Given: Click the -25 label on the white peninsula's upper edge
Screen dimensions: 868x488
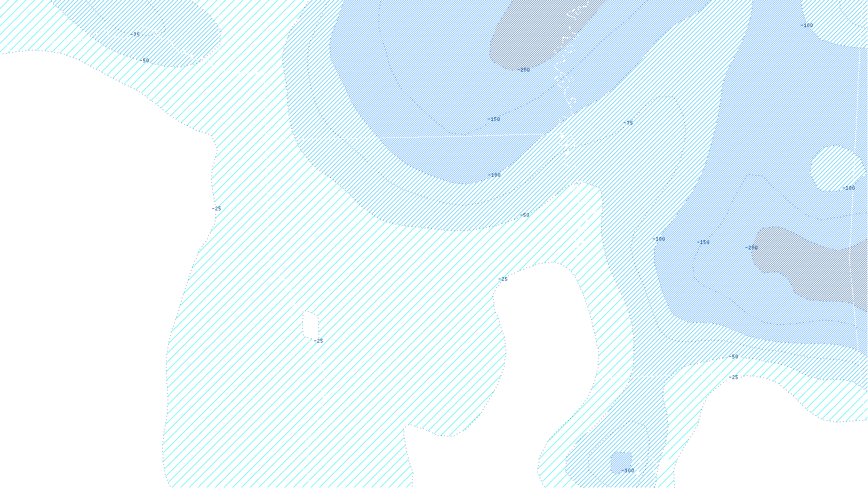Looking at the screenshot, I should [x=502, y=279].
